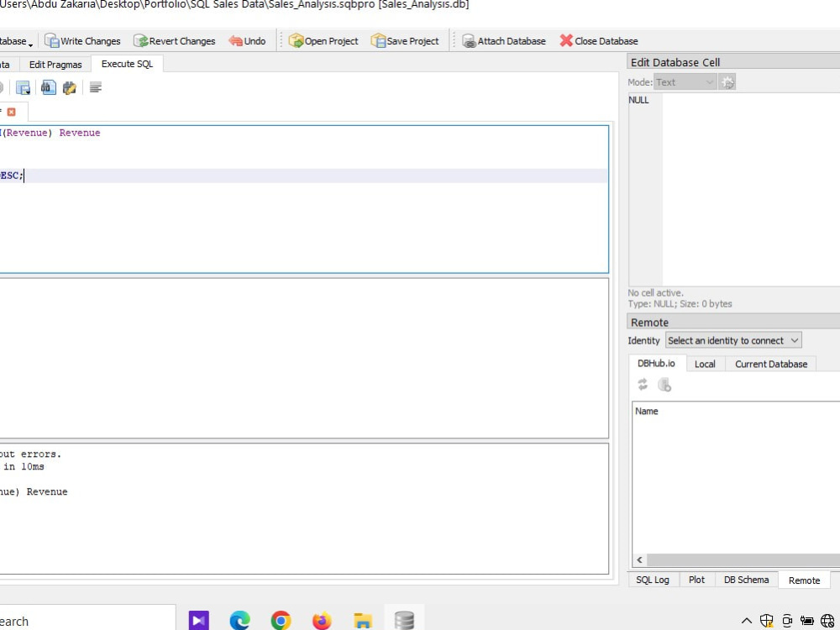Click into the SQL editor on the DESC; line
The image size is (840, 630).
(303, 176)
